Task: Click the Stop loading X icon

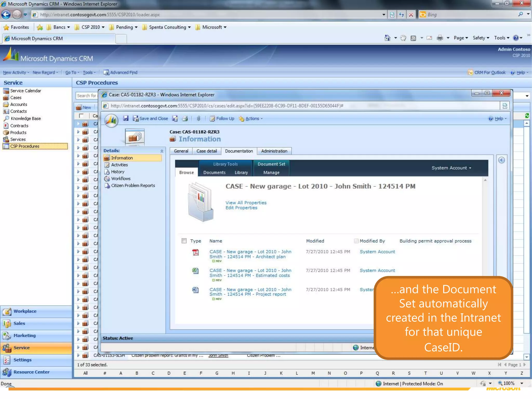Action: (x=411, y=15)
